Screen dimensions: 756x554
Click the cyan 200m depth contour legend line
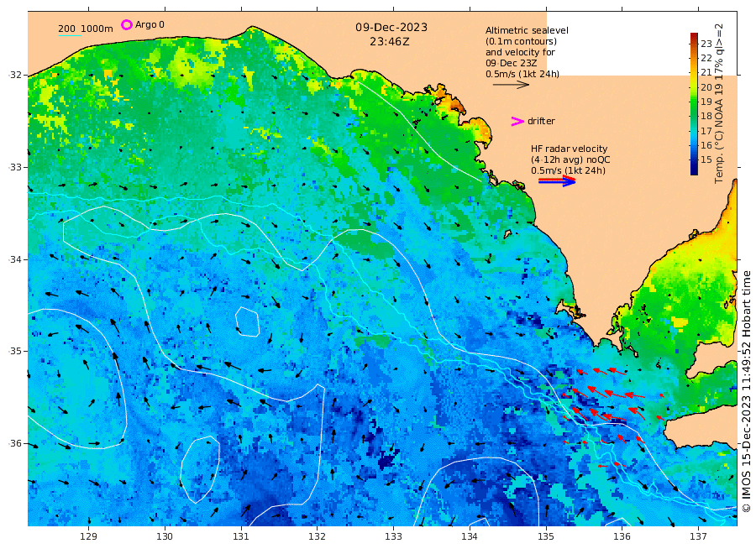pos(70,35)
